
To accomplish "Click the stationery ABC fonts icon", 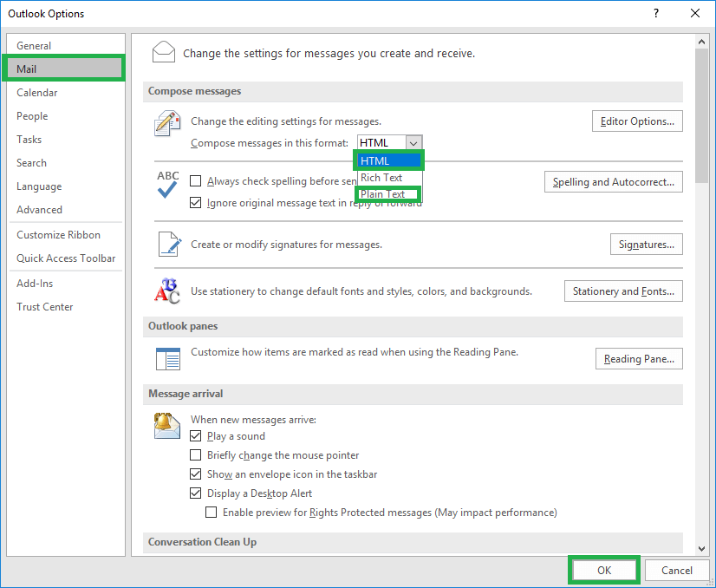I will click(167, 291).
